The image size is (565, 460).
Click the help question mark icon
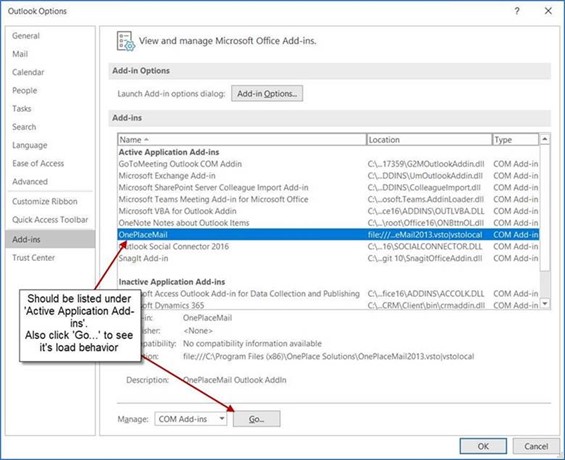(517, 11)
